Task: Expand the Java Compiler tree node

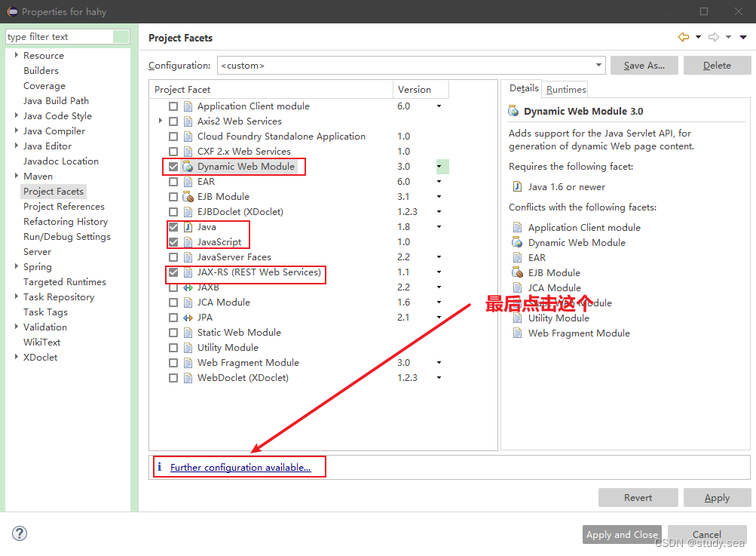Action: pos(16,131)
